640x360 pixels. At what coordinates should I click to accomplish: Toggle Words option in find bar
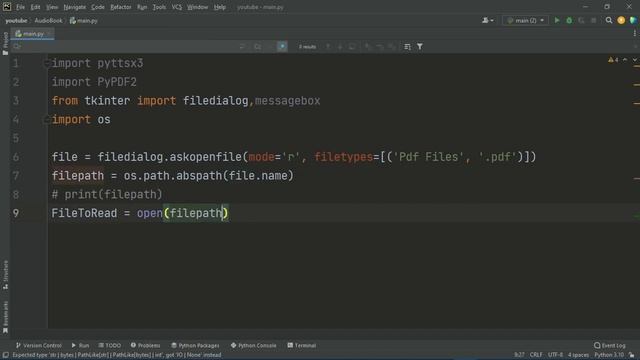(x=270, y=47)
